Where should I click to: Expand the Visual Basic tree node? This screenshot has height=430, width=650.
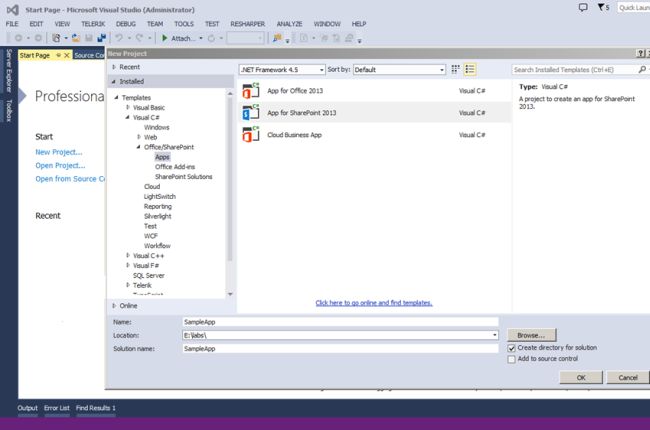[x=128, y=107]
